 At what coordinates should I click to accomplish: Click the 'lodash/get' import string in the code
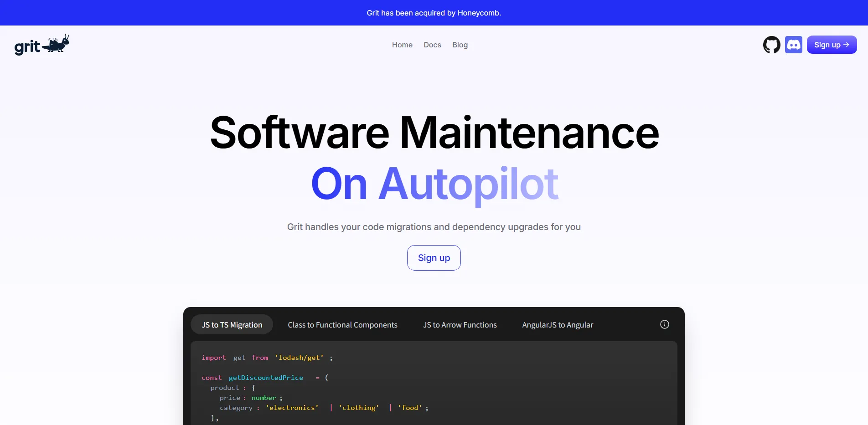tap(299, 358)
